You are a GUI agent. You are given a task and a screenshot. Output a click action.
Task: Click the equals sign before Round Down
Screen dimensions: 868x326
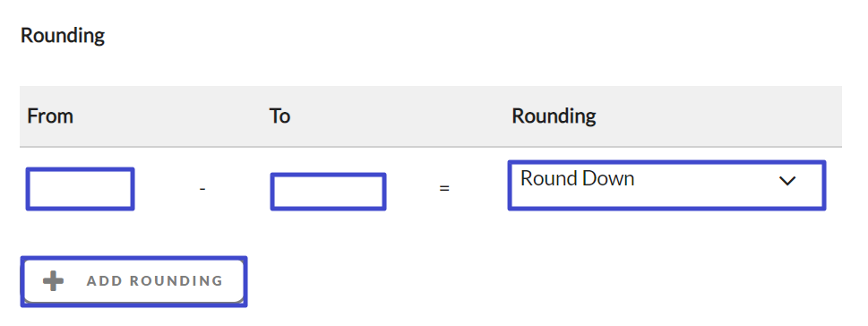[444, 188]
